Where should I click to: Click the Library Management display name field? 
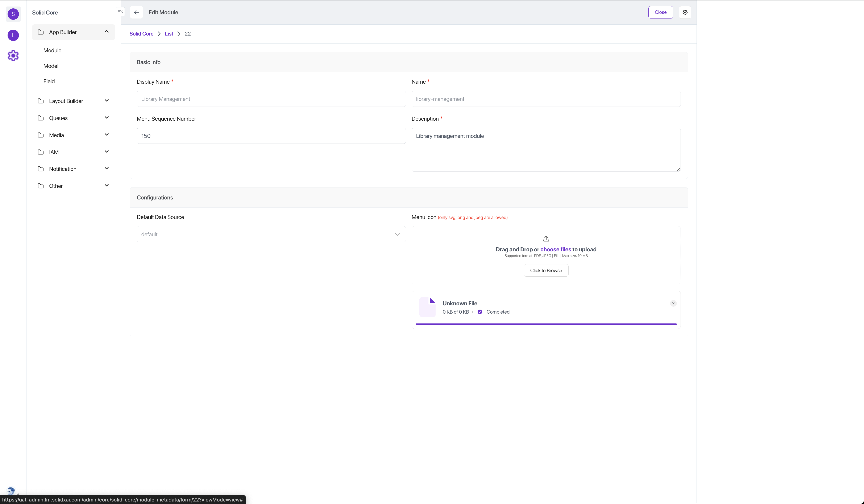tap(271, 99)
